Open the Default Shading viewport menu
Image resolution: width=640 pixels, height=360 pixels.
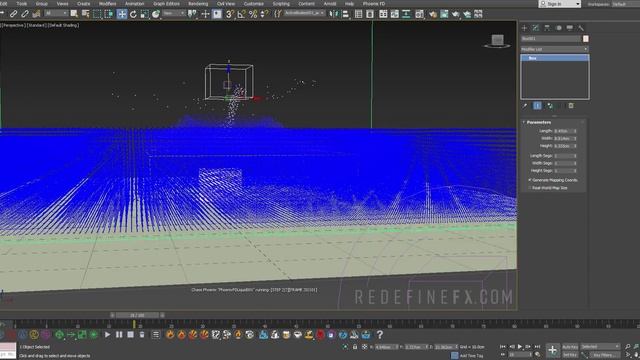pos(63,25)
